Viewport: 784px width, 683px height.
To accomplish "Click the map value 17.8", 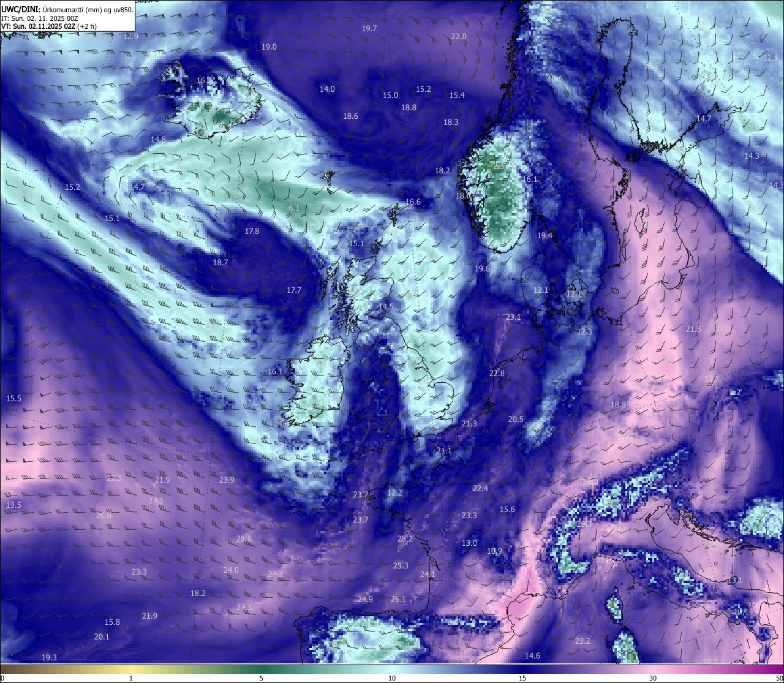I will (252, 232).
